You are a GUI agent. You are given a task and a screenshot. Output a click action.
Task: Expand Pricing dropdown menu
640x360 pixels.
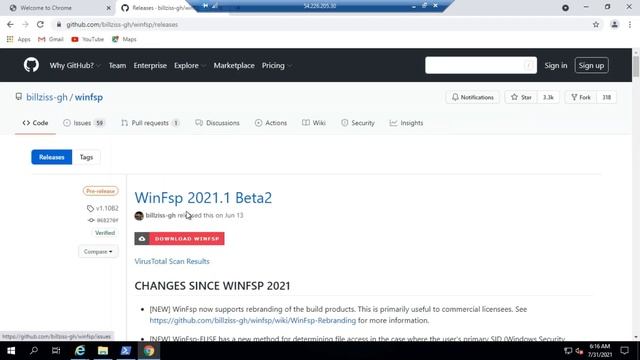coord(276,65)
